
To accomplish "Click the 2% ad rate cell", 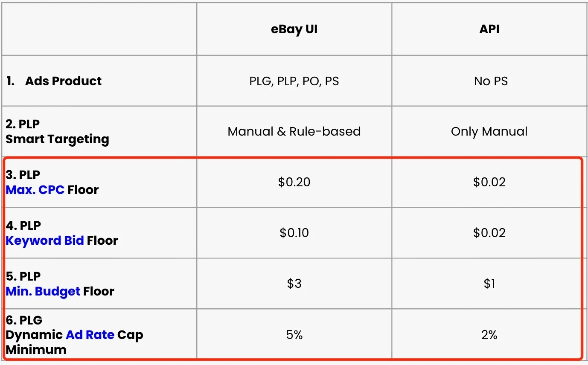I will [x=489, y=335].
